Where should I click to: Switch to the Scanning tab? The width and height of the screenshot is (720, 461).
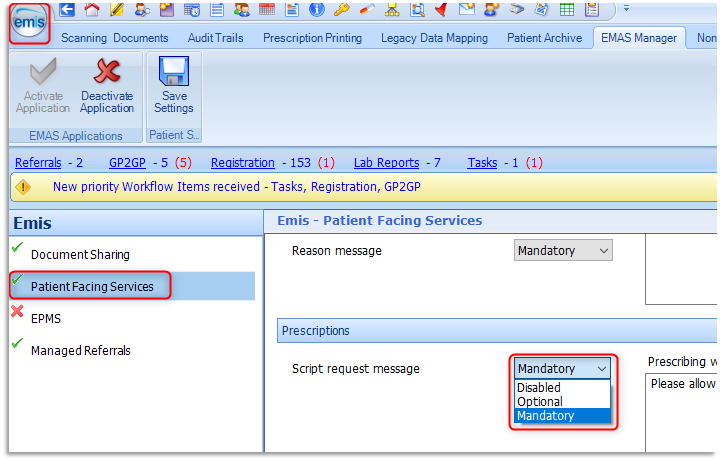tap(84, 38)
